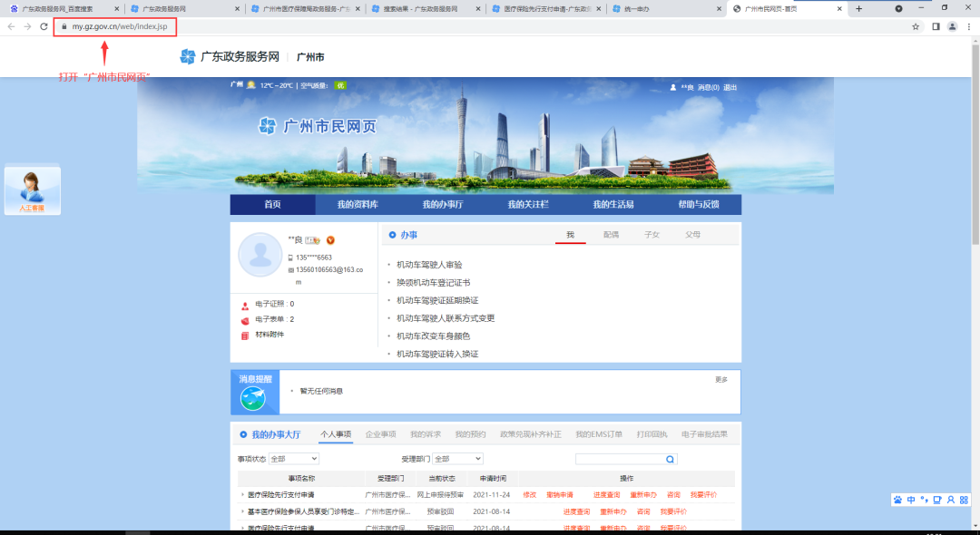The width and height of the screenshot is (980, 535).
Task: Click the accessibility paw icon in floating toolbar
Action: [898, 500]
